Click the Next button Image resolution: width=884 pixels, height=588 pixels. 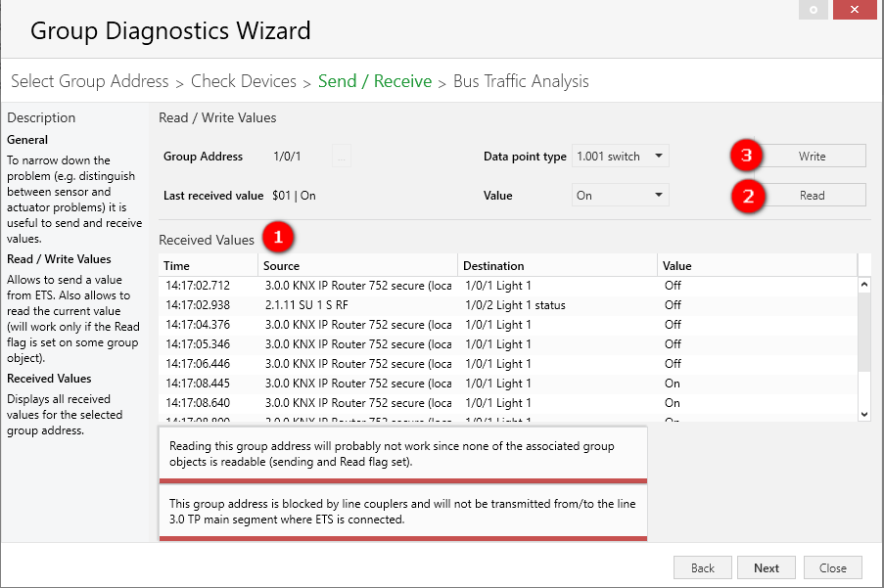[767, 567]
